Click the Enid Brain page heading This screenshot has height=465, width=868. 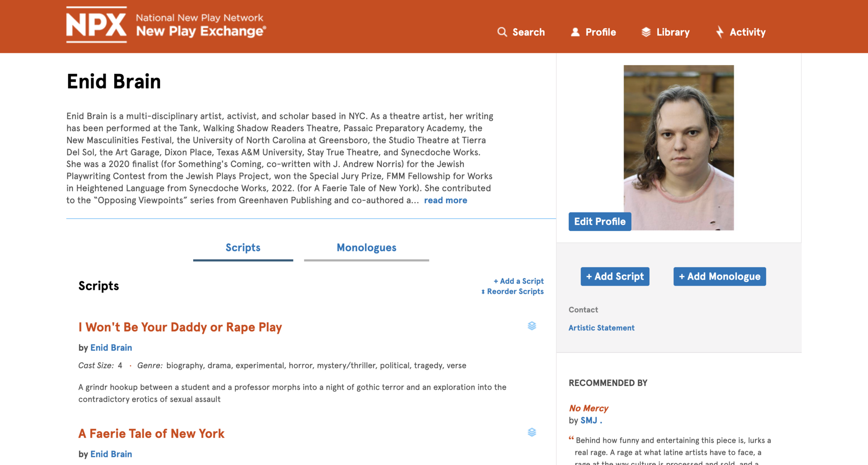[x=114, y=82]
